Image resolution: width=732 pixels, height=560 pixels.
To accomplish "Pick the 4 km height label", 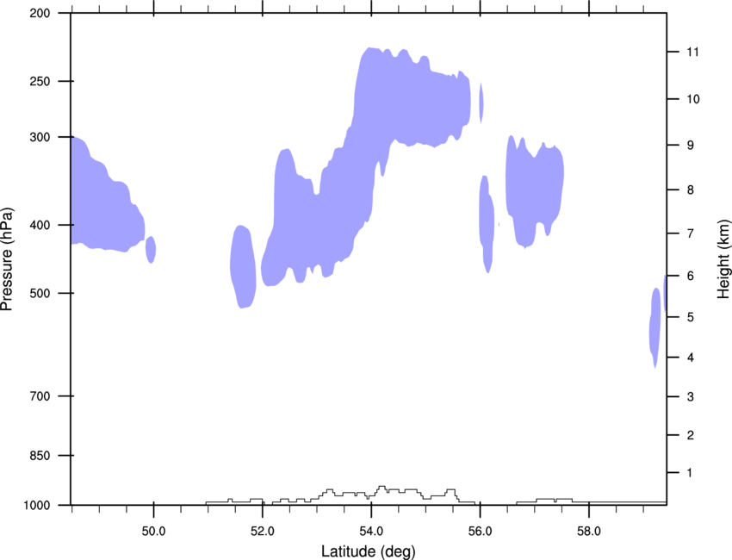I will pyautogui.click(x=690, y=358).
